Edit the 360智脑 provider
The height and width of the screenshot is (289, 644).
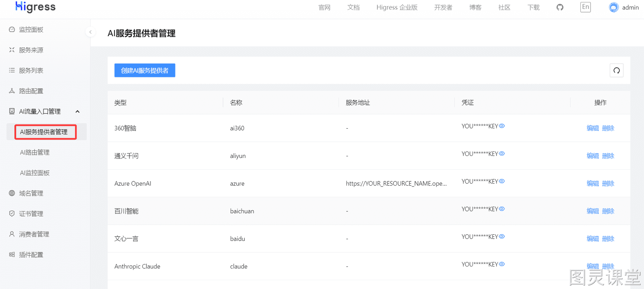tap(592, 128)
